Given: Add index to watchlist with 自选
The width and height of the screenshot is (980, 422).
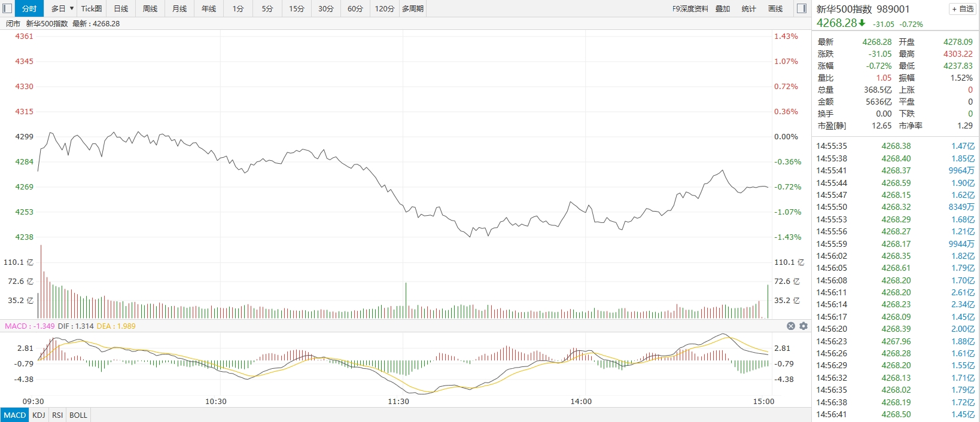Looking at the screenshot, I should (963, 9).
